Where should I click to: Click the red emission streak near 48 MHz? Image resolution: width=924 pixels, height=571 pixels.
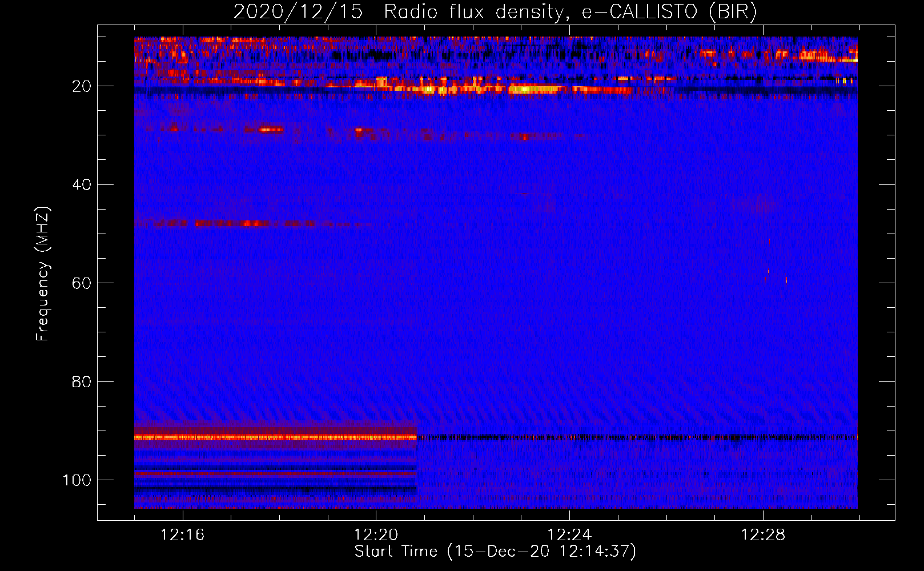click(254, 223)
